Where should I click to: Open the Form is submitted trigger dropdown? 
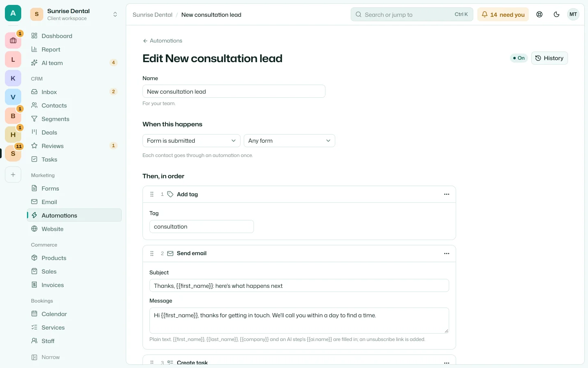[192, 141]
